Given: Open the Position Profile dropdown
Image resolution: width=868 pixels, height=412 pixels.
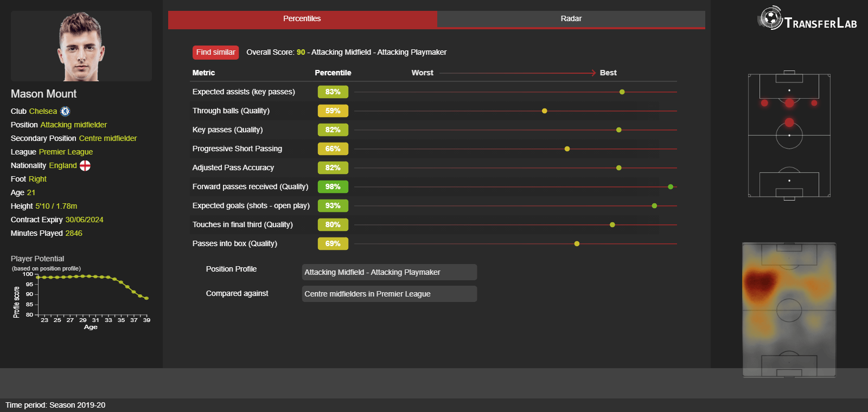Looking at the screenshot, I should [390, 272].
